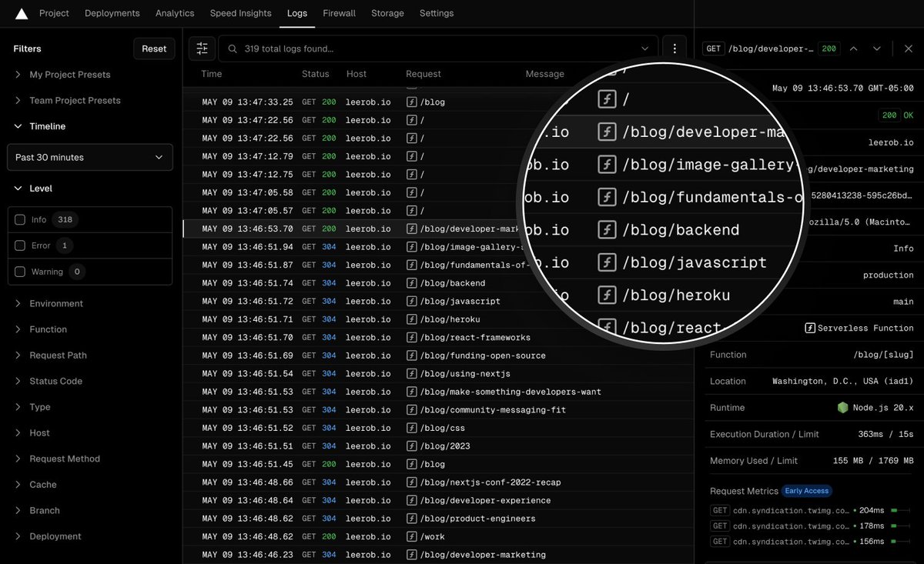The height and width of the screenshot is (564, 924).
Task: Close the log detail panel
Action: pos(909,48)
